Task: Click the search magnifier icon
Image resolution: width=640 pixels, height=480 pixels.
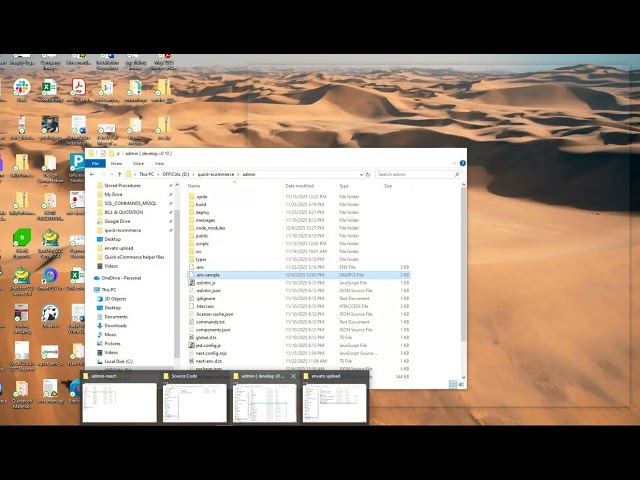Action: pyautogui.click(x=457, y=174)
